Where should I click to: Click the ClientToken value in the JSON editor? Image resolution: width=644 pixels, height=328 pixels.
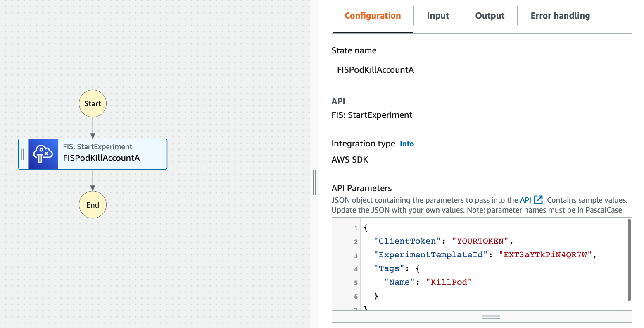(480, 241)
